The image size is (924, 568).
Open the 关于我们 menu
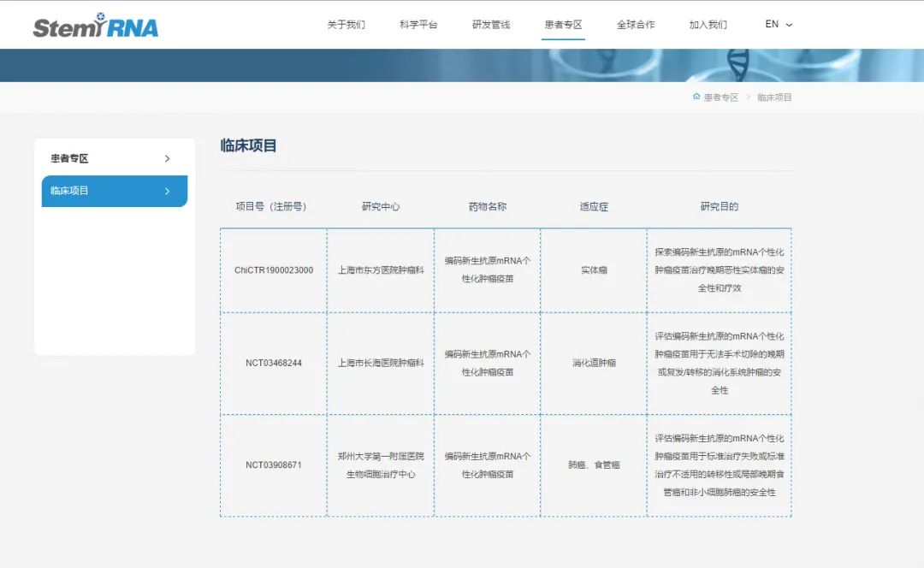point(346,25)
